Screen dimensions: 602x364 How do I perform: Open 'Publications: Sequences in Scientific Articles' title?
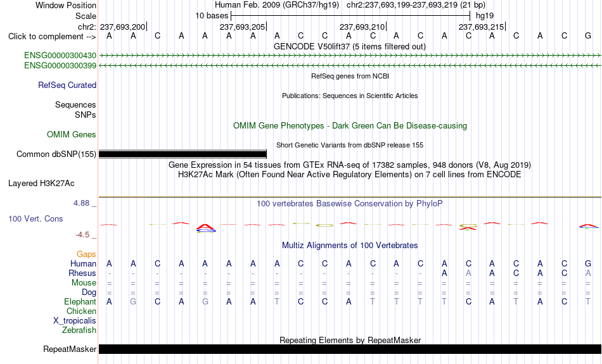(x=350, y=96)
